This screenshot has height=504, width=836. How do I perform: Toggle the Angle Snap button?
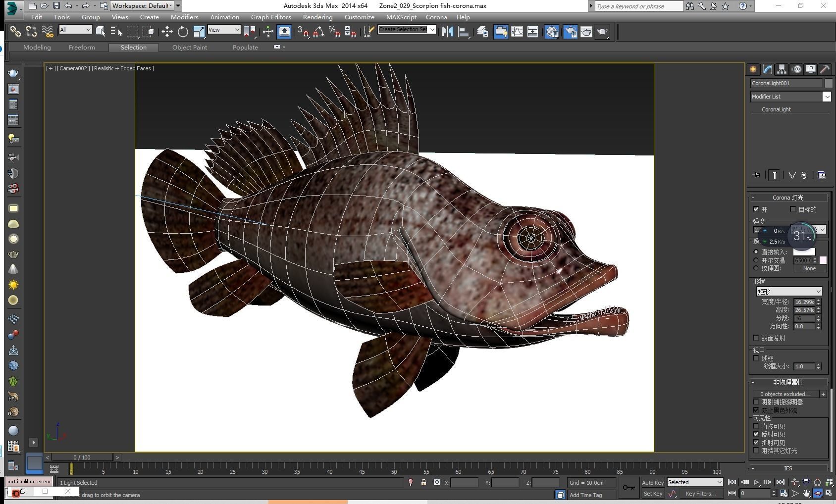319,32
